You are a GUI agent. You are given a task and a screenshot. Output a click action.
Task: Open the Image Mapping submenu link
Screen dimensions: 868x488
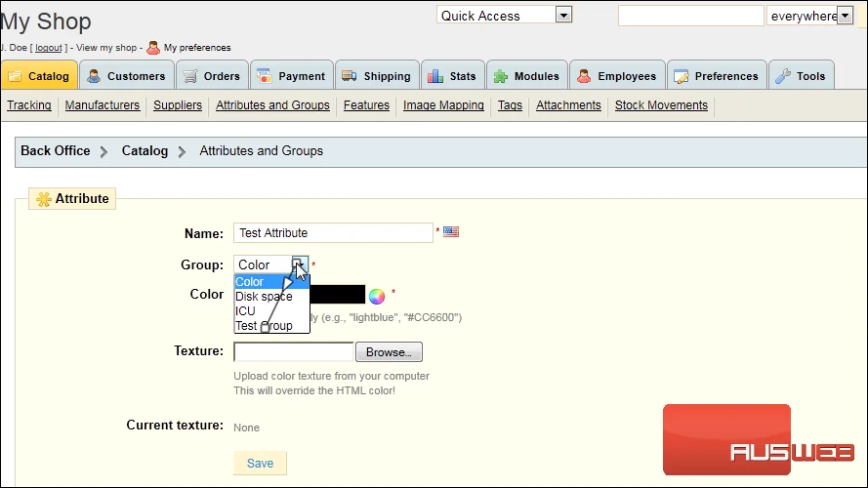[x=443, y=105]
